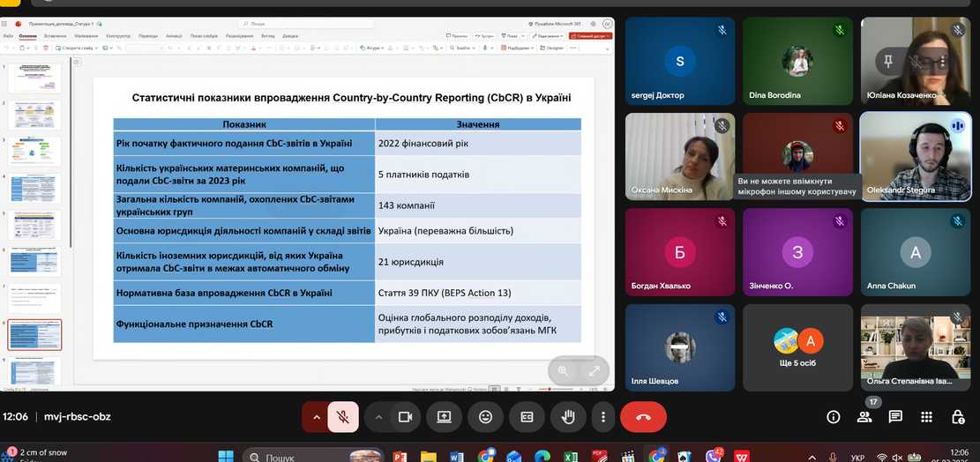Unmute the microphone in Meet toolbar

click(343, 417)
